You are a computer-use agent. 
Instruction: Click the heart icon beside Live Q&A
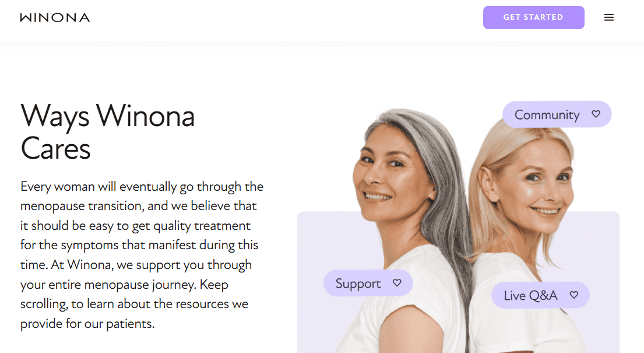tap(573, 295)
